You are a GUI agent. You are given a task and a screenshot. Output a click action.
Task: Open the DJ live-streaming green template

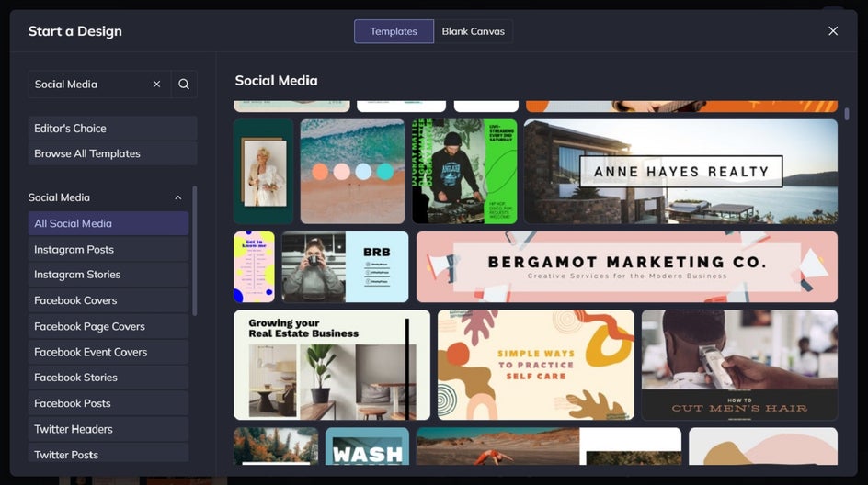[464, 172]
